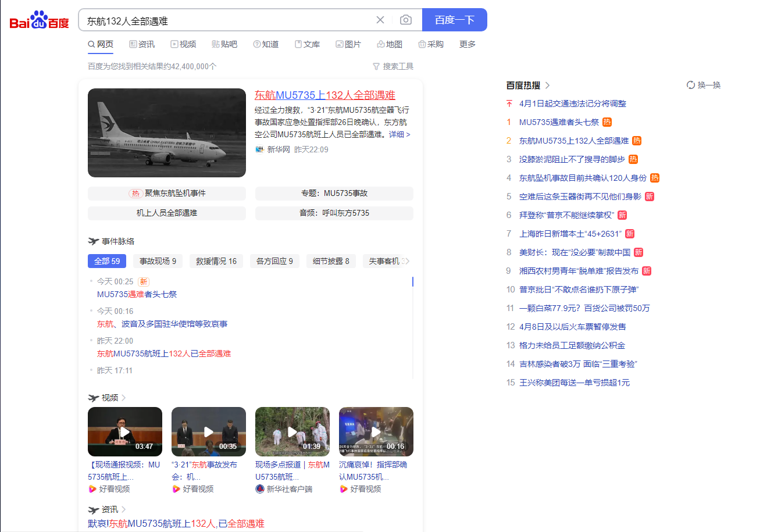Expand more timeline filter tabs arrow
The width and height of the screenshot is (767, 532).
click(x=408, y=261)
